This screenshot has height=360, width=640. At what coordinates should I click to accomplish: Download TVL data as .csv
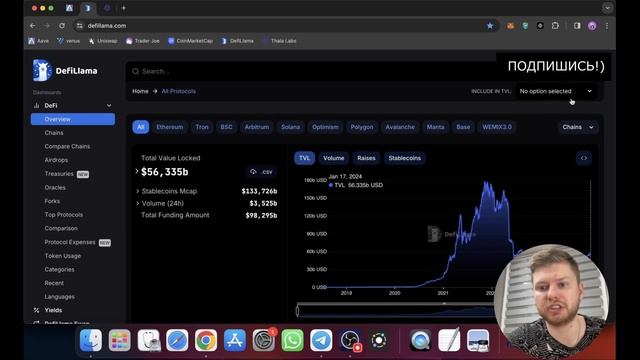[x=262, y=172]
